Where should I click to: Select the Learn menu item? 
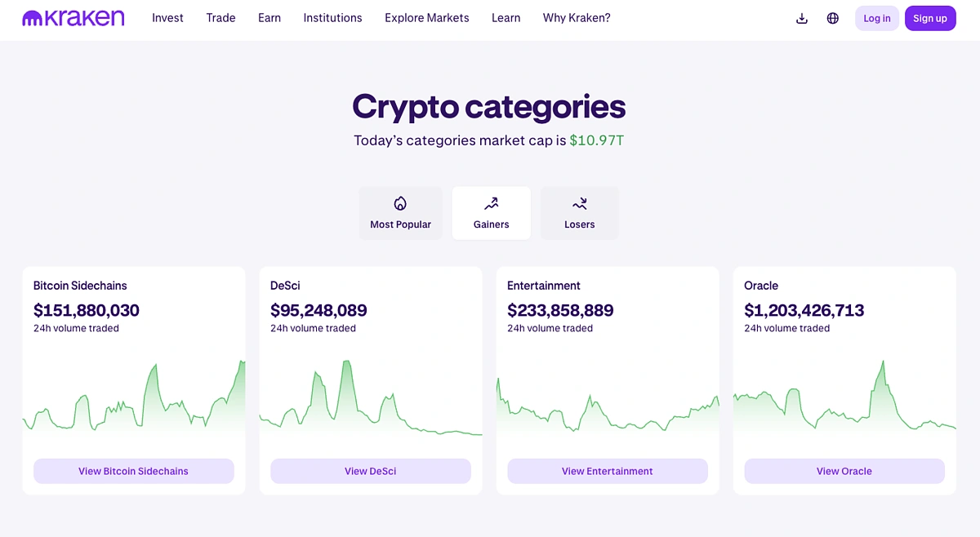click(x=506, y=17)
